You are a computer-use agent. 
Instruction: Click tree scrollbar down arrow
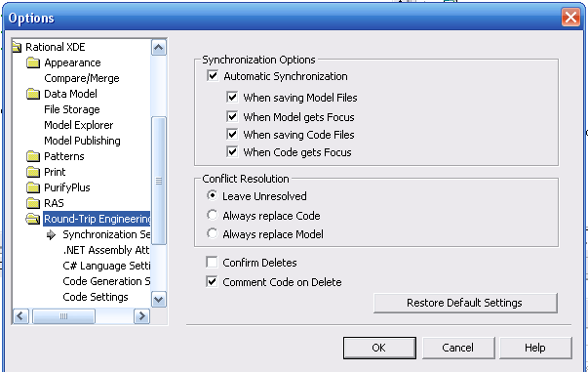[159, 300]
